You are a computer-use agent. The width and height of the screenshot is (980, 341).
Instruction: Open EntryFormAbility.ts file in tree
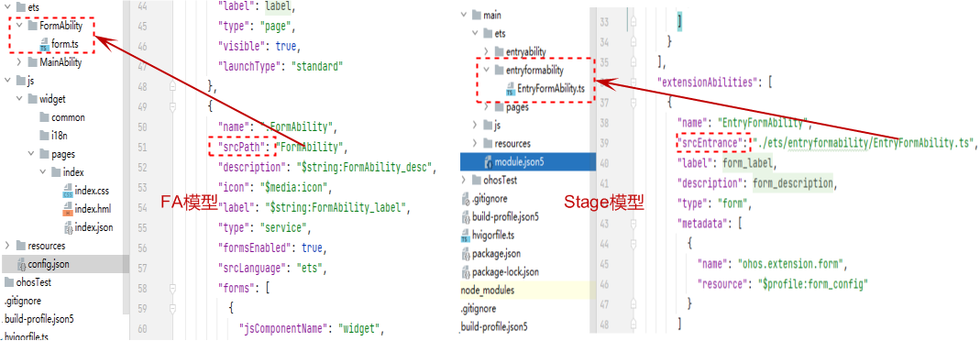[545, 88]
